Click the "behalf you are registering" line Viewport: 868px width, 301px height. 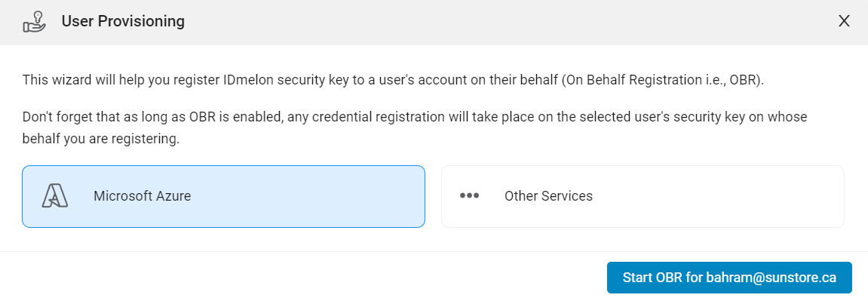[101, 140]
